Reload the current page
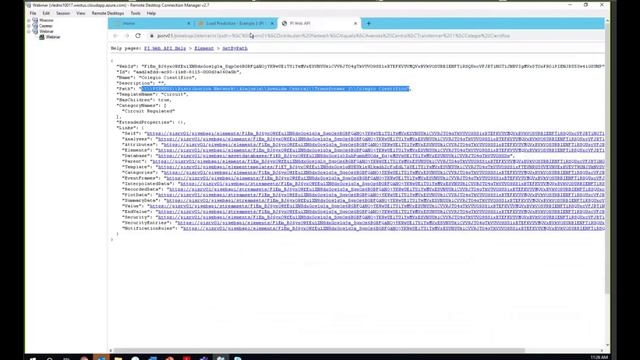640x360 pixels. click(138, 36)
